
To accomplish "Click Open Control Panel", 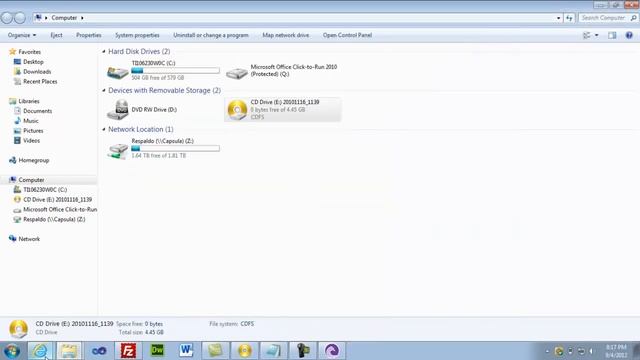I will click(x=347, y=35).
